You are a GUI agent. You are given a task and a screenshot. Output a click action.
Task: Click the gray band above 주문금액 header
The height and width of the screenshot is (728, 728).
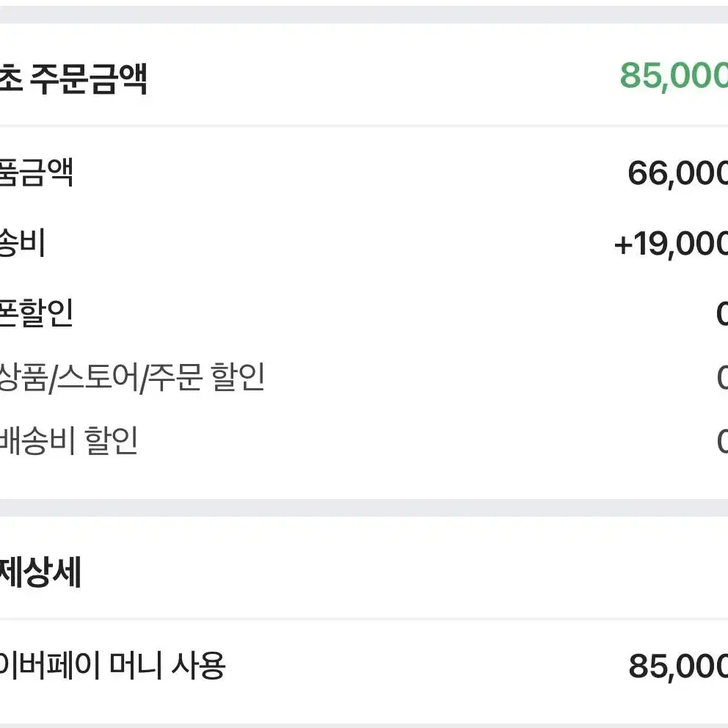(364, 15)
